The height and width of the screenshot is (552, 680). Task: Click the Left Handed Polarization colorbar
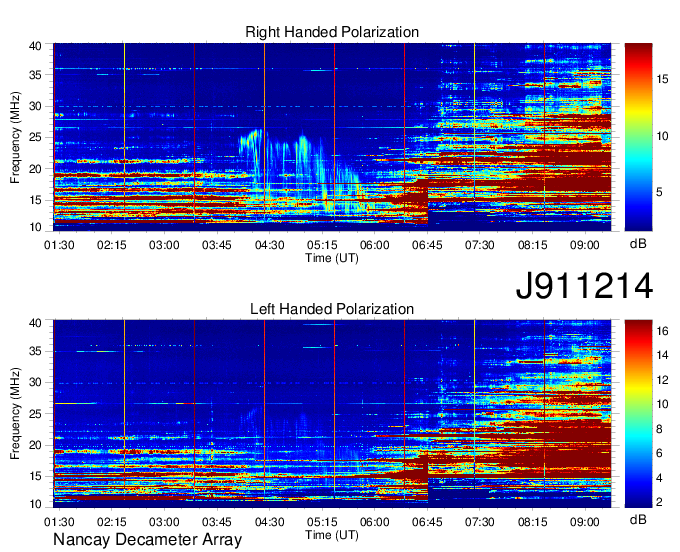(638, 414)
